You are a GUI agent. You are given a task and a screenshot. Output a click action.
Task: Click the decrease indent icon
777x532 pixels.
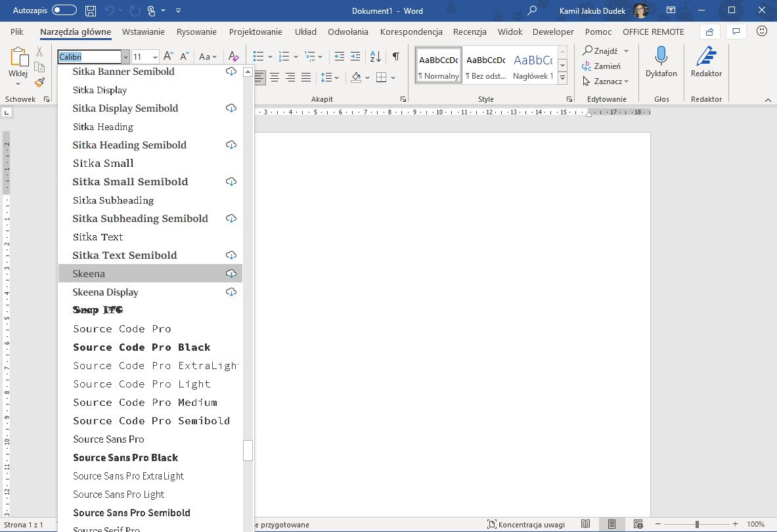point(340,56)
